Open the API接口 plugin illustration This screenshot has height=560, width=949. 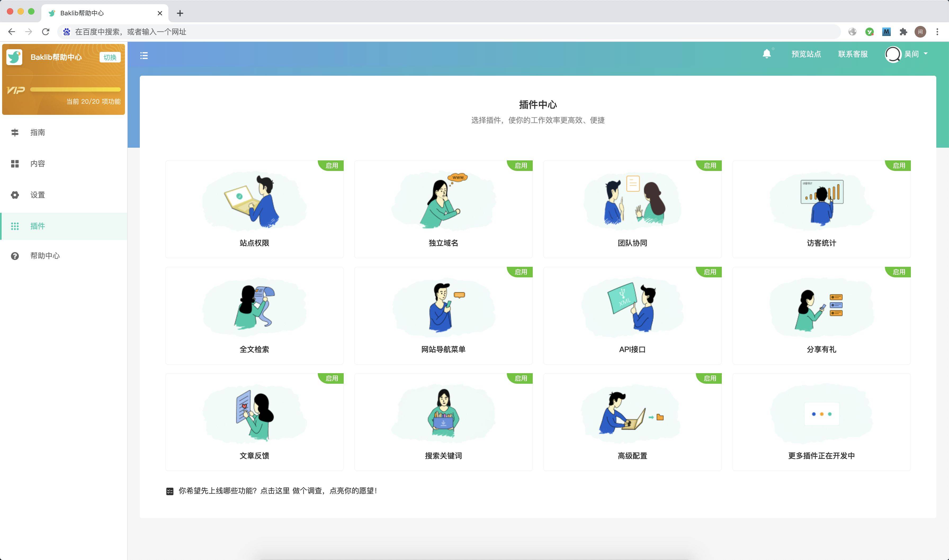coord(632,307)
